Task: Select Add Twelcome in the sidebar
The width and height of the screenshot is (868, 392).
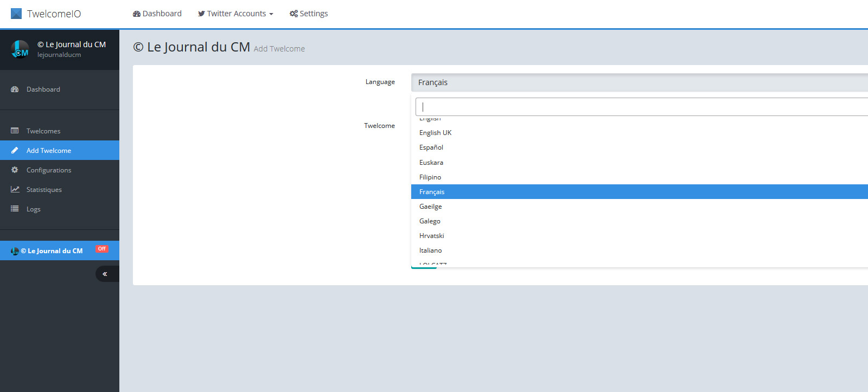Action: (60, 150)
